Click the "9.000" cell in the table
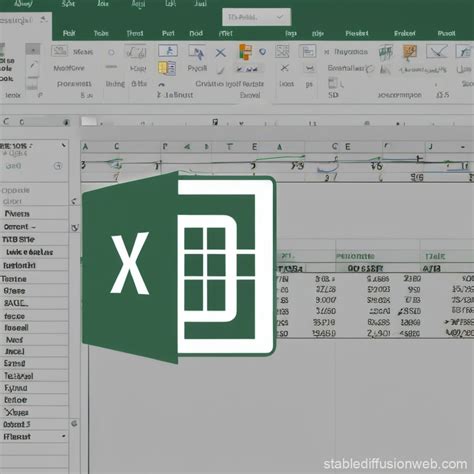 click(x=325, y=300)
